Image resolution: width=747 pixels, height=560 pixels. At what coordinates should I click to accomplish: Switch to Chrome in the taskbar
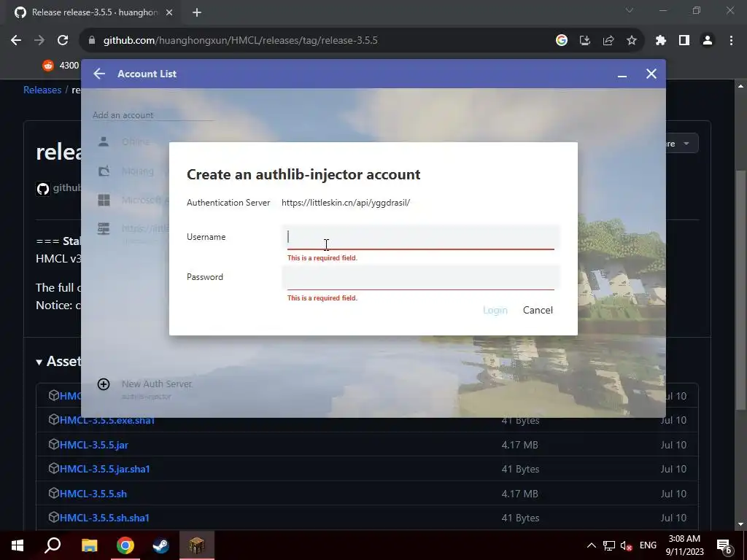[x=125, y=545]
